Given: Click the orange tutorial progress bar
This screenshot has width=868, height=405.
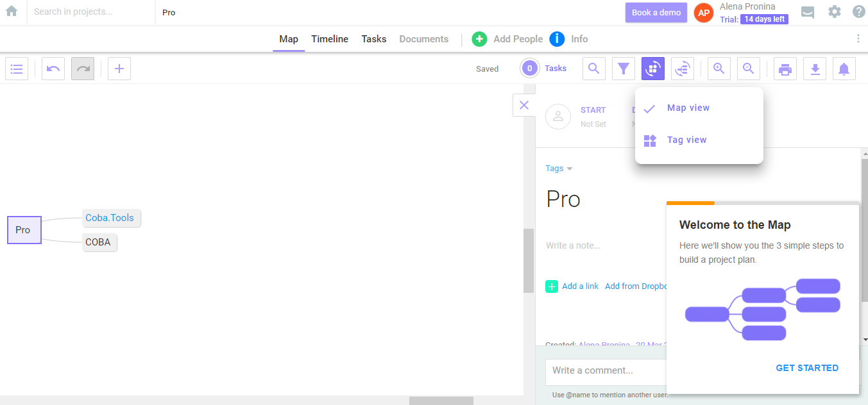Looking at the screenshot, I should pos(690,203).
